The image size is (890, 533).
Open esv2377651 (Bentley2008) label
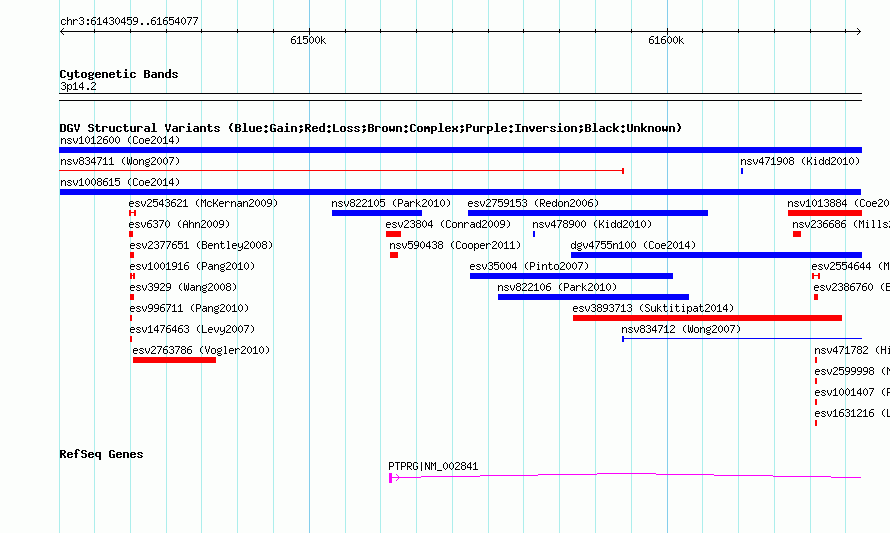pos(201,245)
